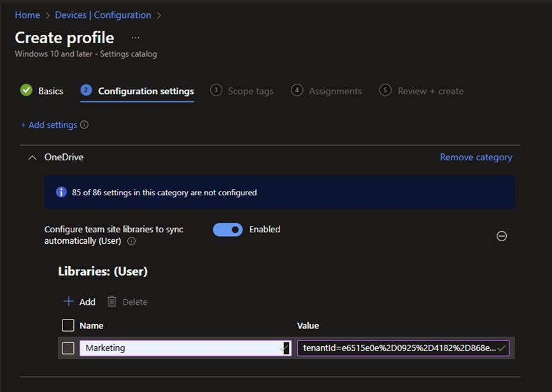Click the remove setting minus icon
The image size is (552, 392).
pos(501,235)
